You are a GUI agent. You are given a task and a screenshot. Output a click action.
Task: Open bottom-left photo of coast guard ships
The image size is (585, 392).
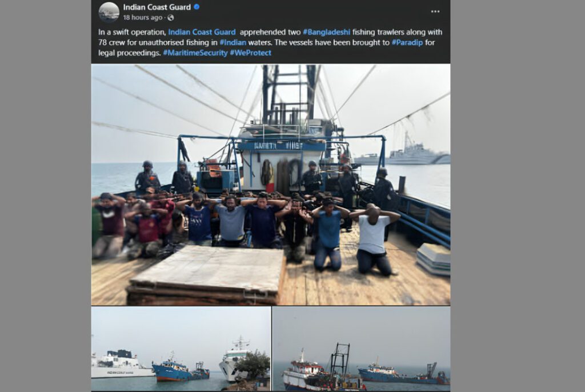point(181,349)
